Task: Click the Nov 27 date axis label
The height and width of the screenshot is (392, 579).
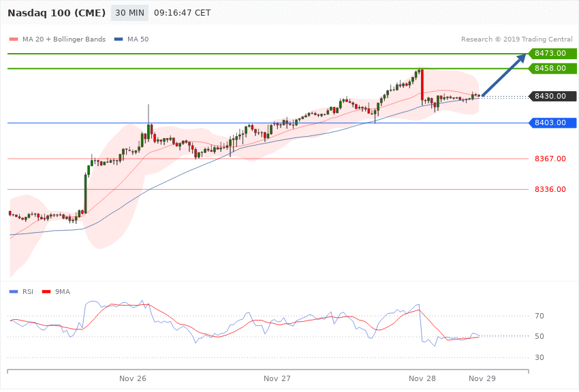Action: pyautogui.click(x=277, y=378)
